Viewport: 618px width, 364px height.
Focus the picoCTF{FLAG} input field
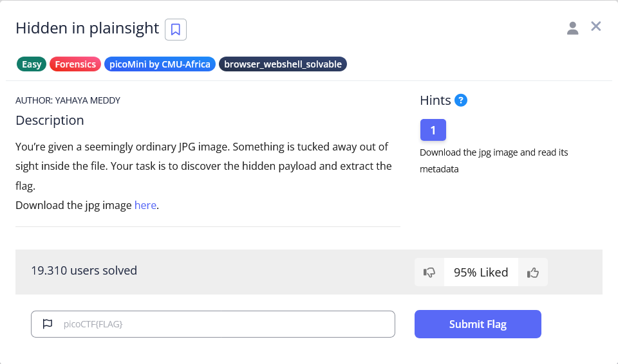225,324
